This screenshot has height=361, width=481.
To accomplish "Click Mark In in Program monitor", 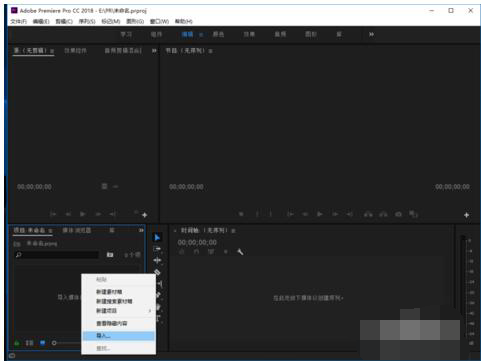I will [257, 214].
